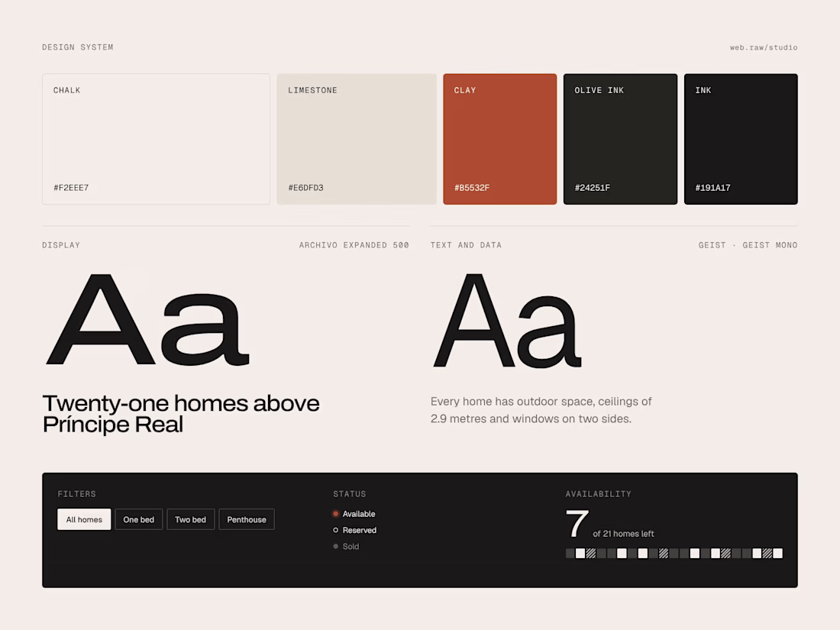Choose the Clay color swatch

[x=500, y=139]
